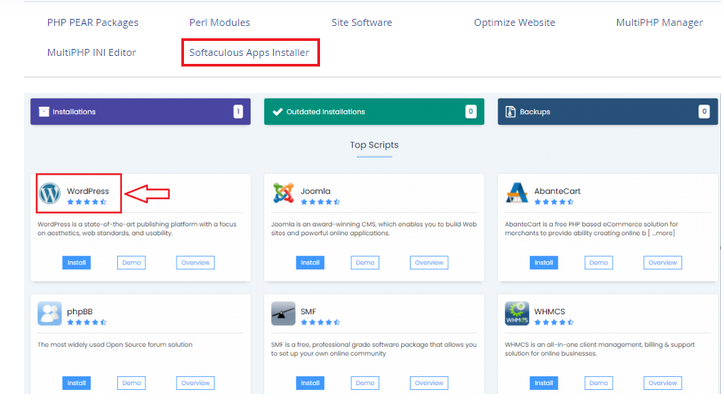The width and height of the screenshot is (724, 411).
Task: Click the WordPress logo icon
Action: point(49,193)
